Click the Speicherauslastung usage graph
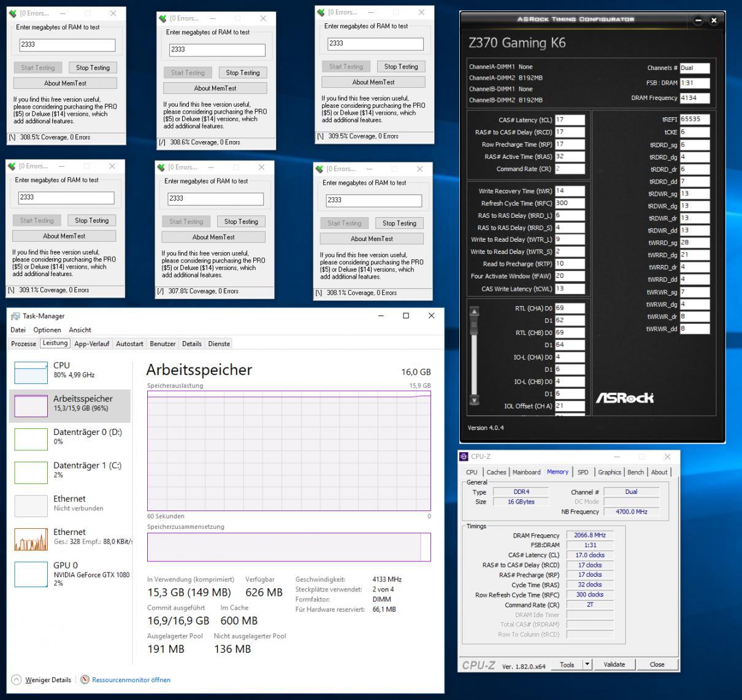 click(289, 450)
